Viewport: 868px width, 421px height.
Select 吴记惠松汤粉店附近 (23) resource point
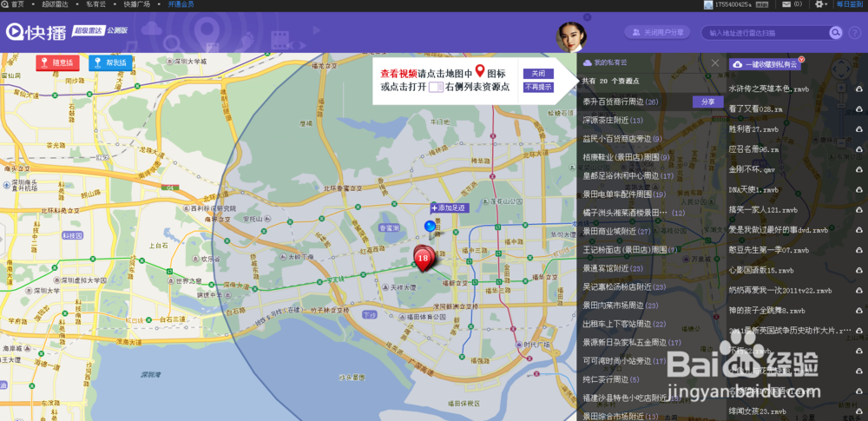pyautogui.click(x=624, y=287)
